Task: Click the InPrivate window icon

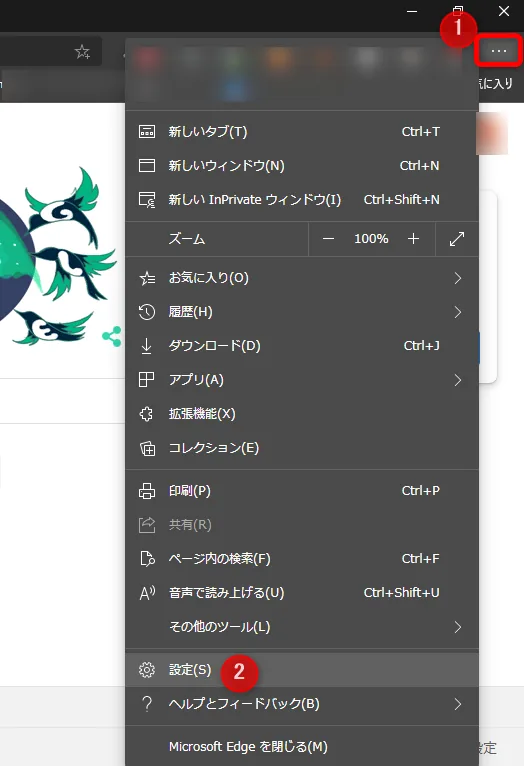Action: point(147,200)
